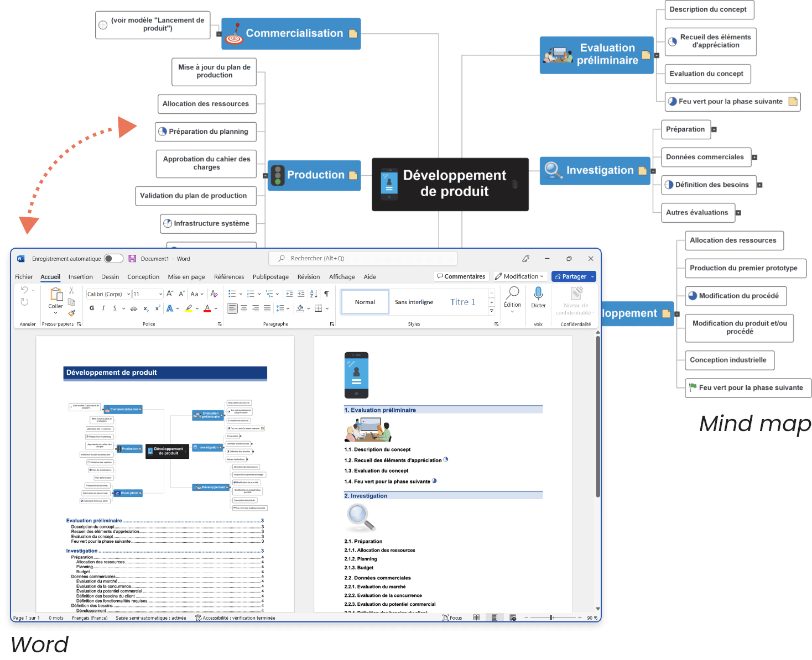Decrease paragraph indent
This screenshot has width=812, height=660.
(289, 294)
